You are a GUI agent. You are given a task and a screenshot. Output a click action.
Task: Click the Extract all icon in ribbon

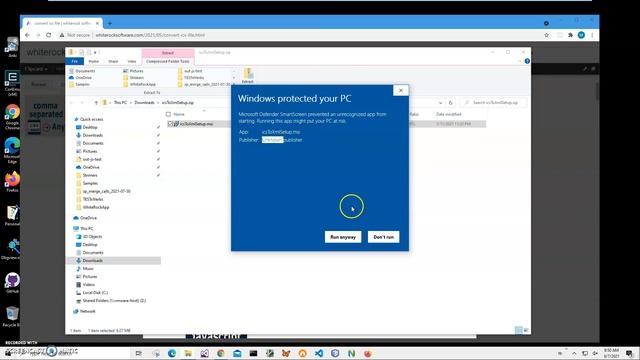point(248,76)
